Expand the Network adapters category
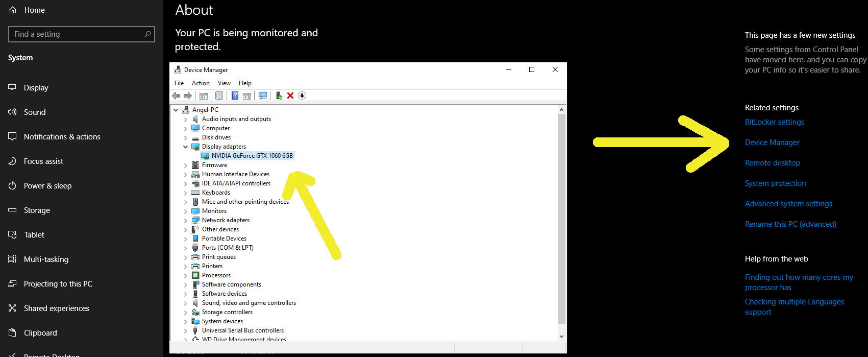 (x=186, y=220)
